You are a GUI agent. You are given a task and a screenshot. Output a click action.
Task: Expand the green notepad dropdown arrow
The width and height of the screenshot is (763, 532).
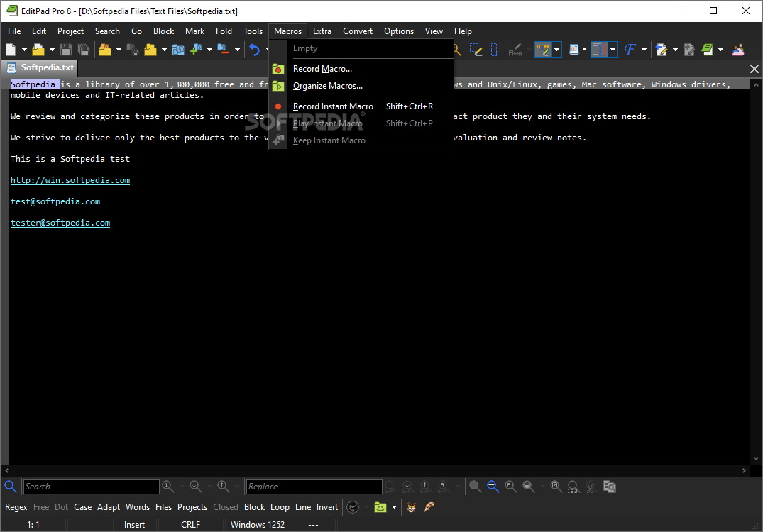click(720, 50)
